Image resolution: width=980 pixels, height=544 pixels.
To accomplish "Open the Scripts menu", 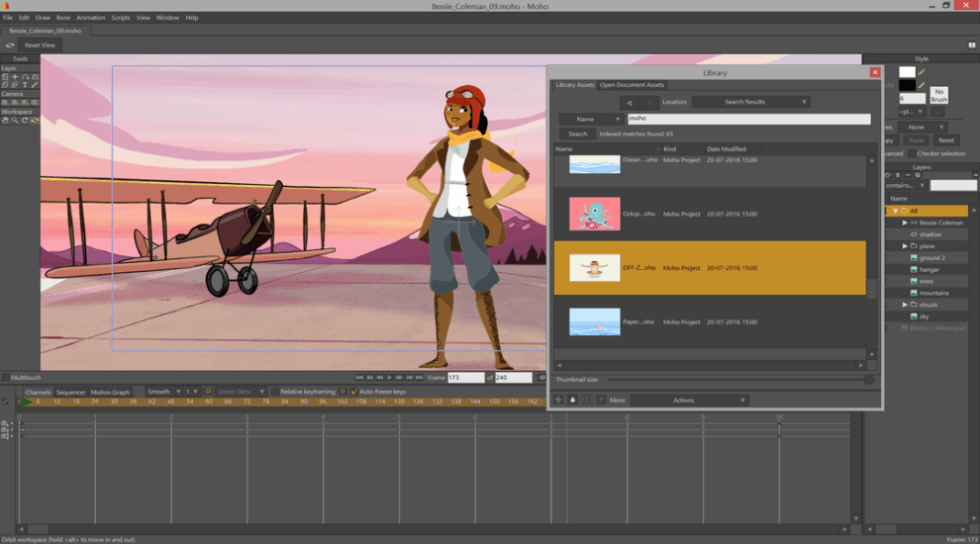I will 121,18.
